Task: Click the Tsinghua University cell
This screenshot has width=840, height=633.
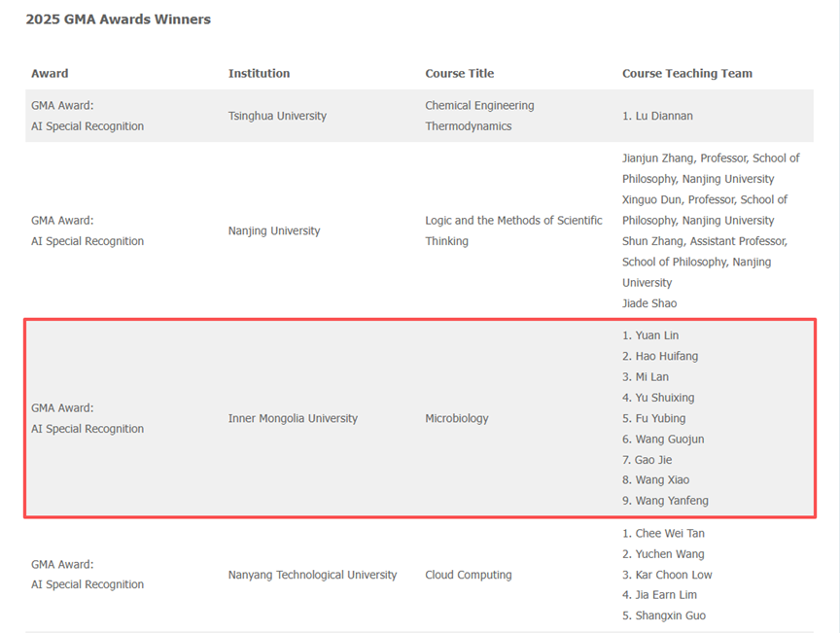Action: click(277, 116)
